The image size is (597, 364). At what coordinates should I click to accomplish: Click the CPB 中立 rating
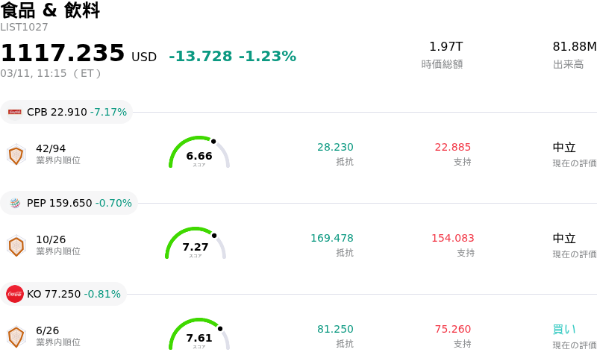tap(564, 147)
